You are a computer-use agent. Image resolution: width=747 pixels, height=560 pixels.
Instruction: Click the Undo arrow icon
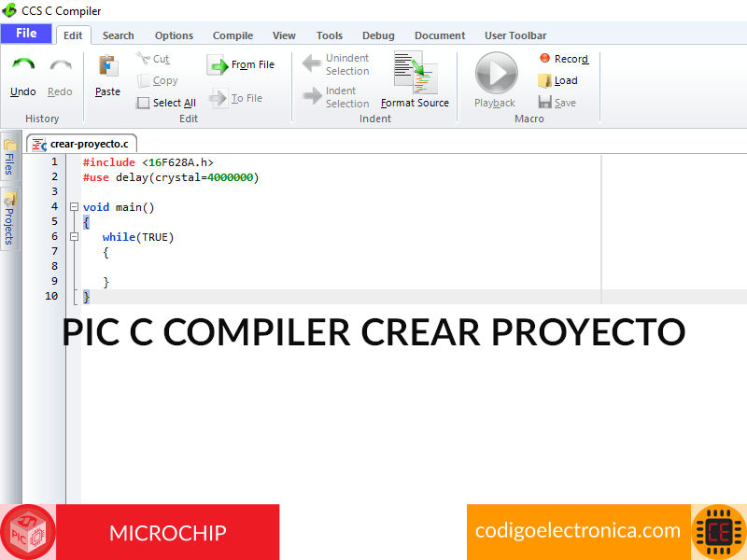pyautogui.click(x=23, y=65)
